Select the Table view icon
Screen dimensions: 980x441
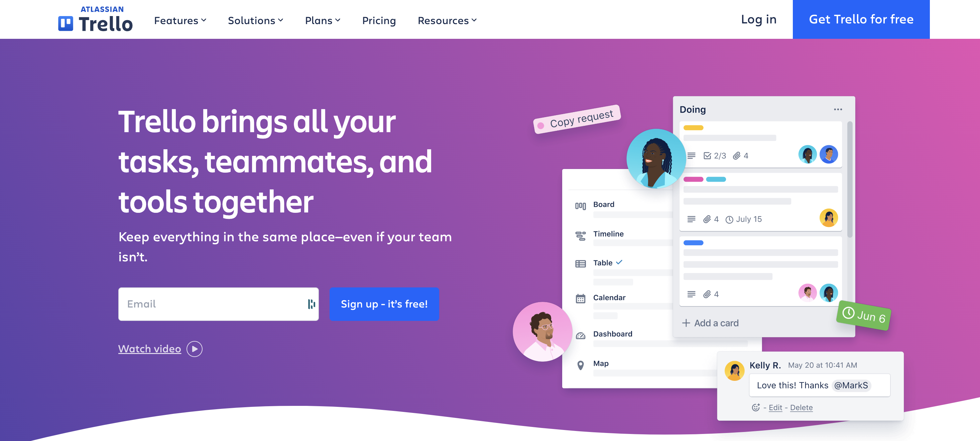(x=581, y=263)
